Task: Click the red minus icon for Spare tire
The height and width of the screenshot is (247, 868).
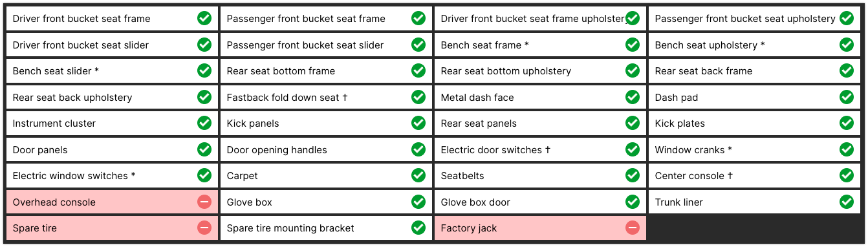Action: click(204, 228)
